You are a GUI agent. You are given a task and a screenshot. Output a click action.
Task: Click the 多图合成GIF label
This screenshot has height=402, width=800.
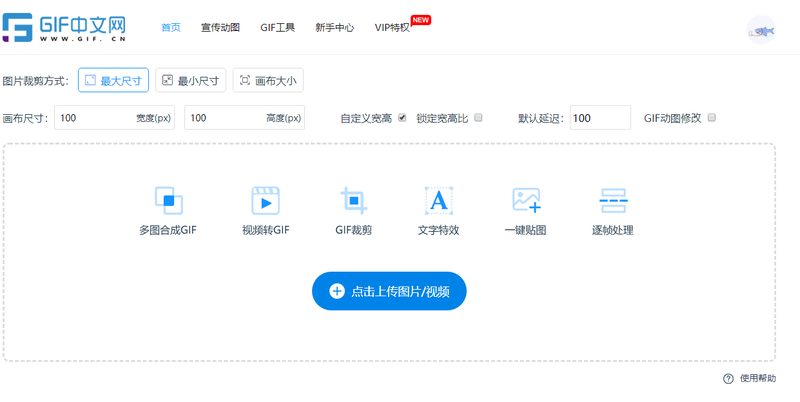pos(168,230)
